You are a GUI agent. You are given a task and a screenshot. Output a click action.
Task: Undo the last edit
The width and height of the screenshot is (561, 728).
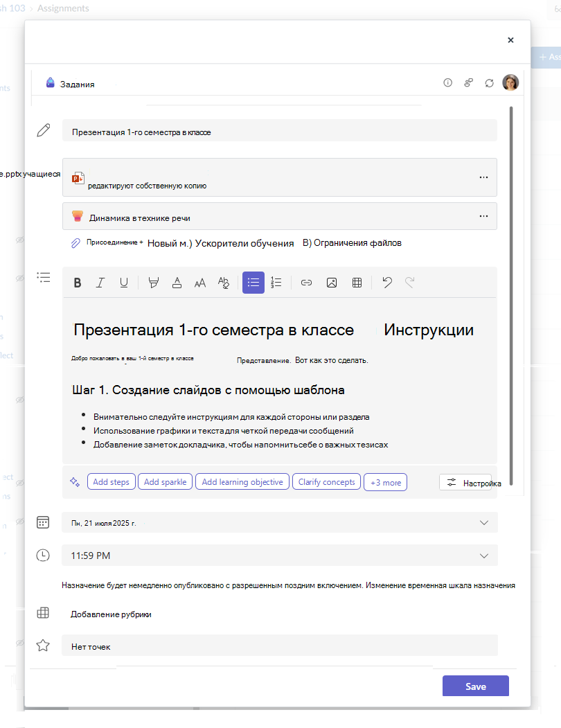point(387,283)
